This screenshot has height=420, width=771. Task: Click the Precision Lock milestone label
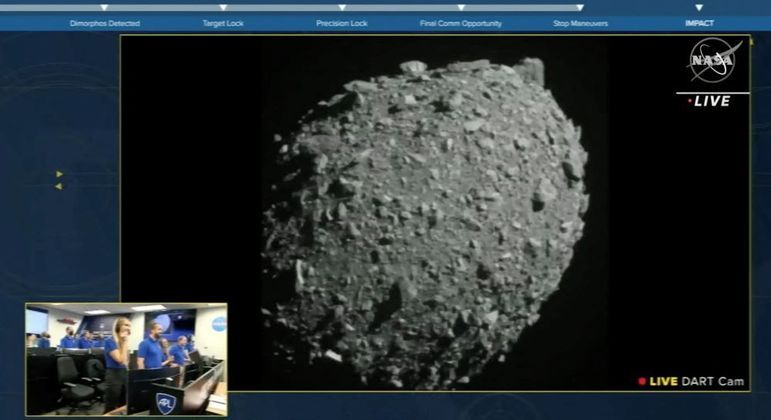click(x=342, y=23)
